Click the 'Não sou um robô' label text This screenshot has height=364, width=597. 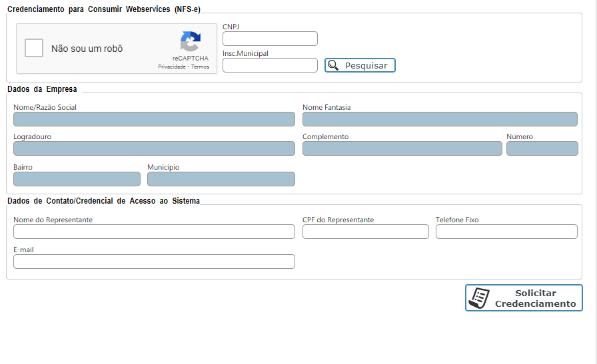tap(87, 49)
